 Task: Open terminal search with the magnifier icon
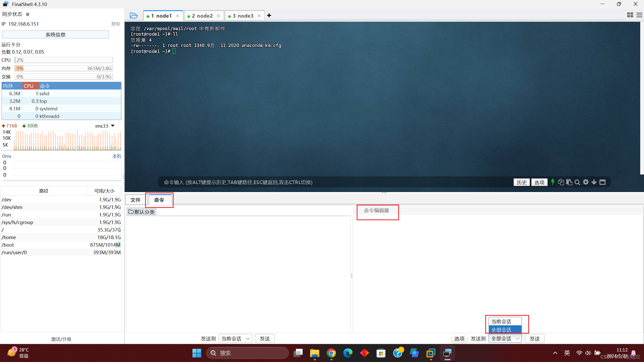coord(577,182)
